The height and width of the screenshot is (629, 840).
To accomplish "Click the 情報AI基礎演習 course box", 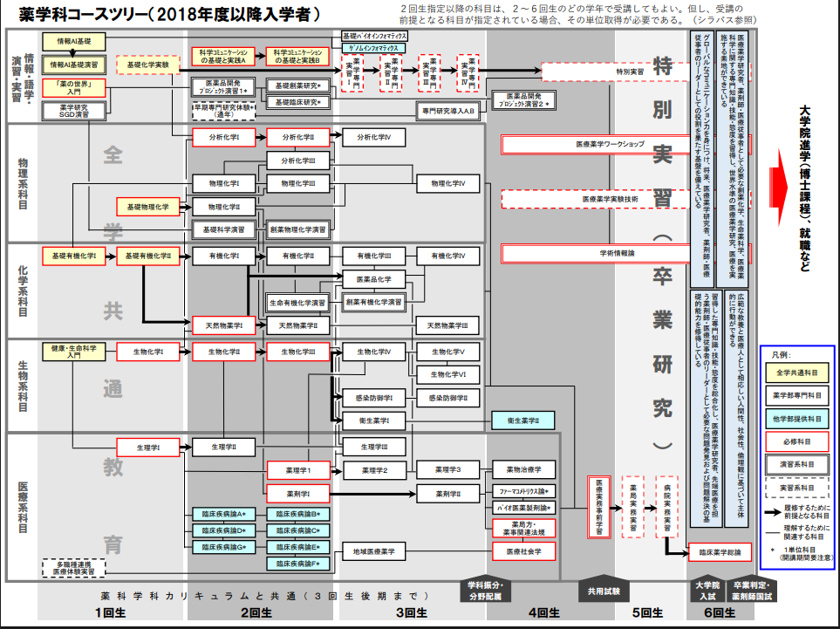I will (x=74, y=65).
